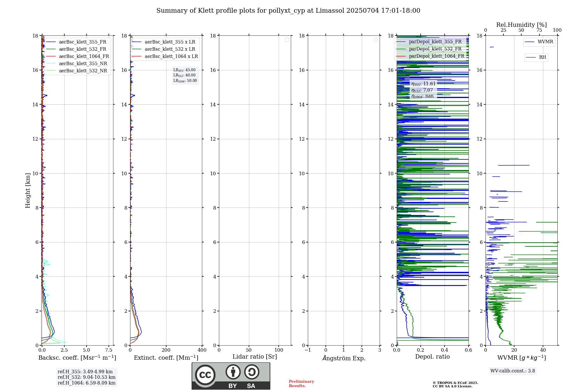
Task: Click the parDepol_klett_532_FR legend entry
Action: click(x=429, y=49)
